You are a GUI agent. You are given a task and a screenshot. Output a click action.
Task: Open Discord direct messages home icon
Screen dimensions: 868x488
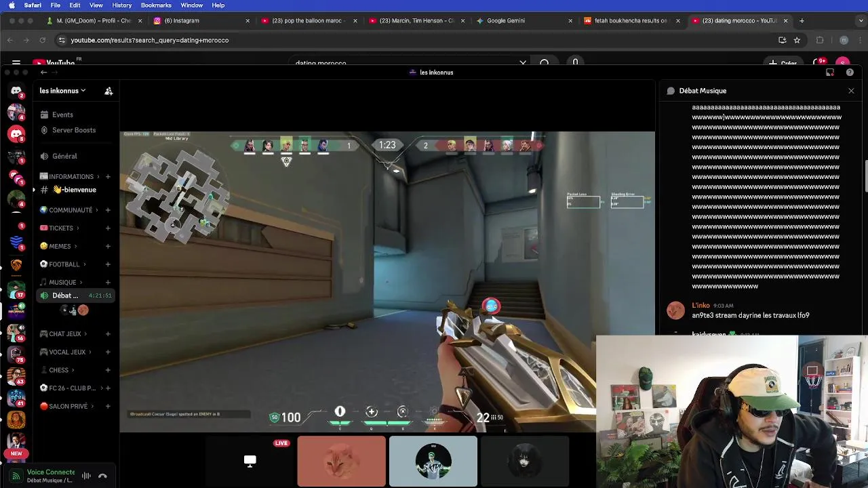pyautogui.click(x=16, y=90)
